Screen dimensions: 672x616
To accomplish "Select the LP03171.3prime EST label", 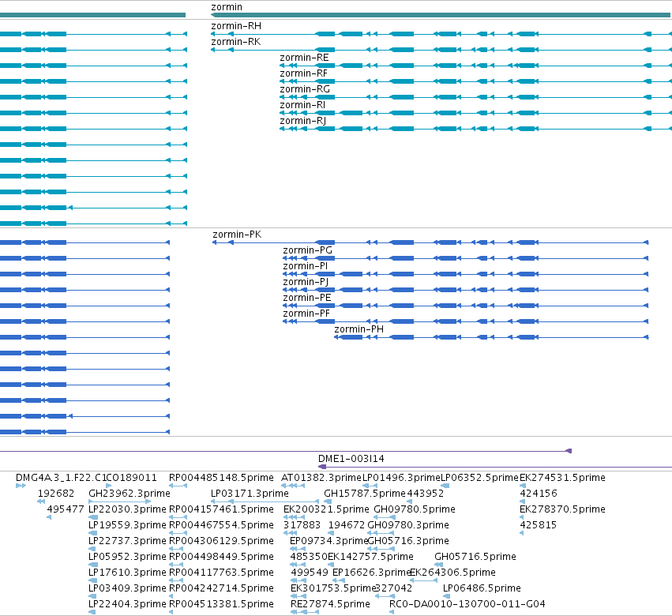I will tap(250, 494).
